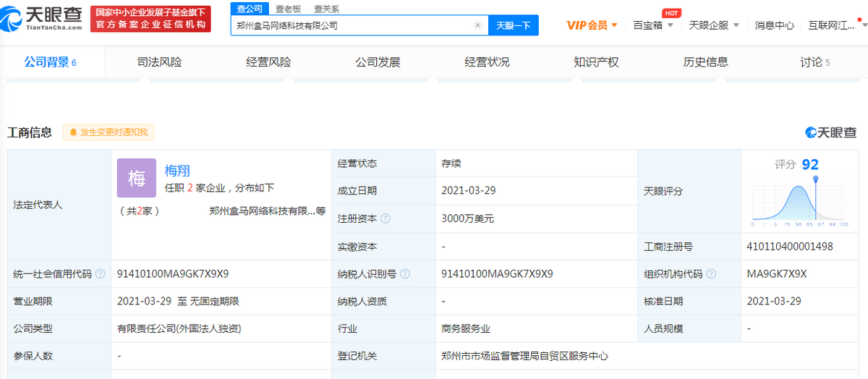This screenshot has height=379, width=868.
Task: Click the score marker on the 天眼评分 distribution chart
Action: 816,179
